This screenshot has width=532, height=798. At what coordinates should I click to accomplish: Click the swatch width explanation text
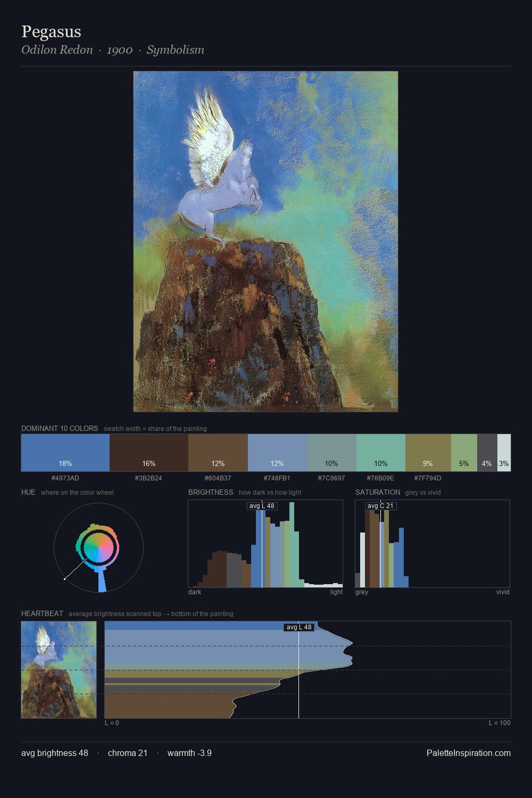(155, 429)
